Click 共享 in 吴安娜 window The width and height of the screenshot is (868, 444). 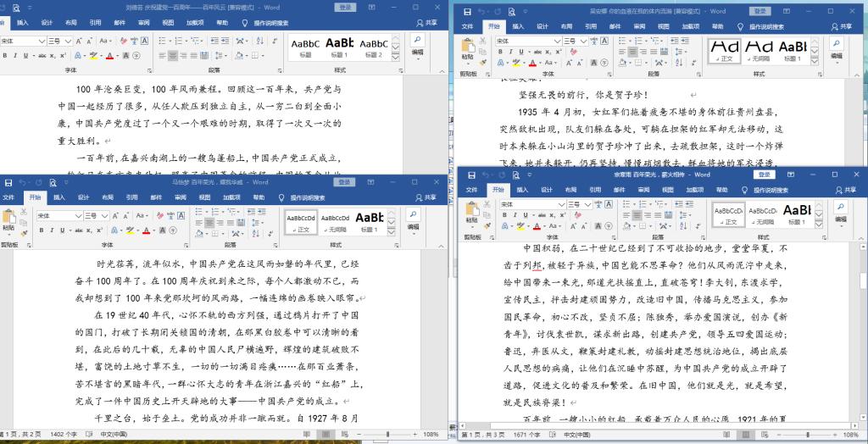click(840, 26)
